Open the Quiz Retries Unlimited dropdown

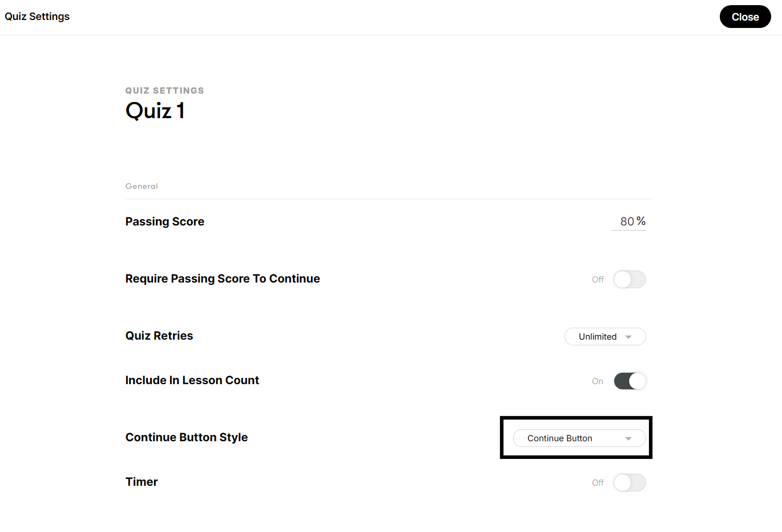(x=605, y=337)
